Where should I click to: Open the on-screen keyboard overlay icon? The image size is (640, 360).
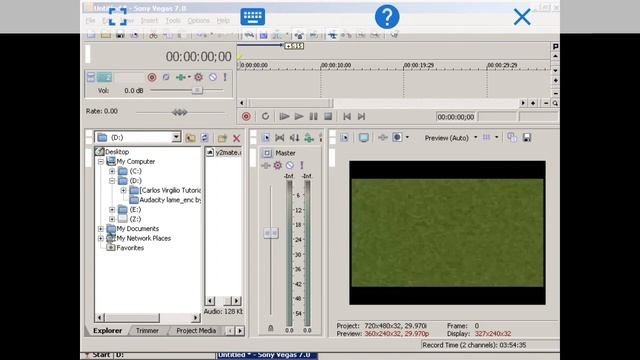[x=253, y=17]
